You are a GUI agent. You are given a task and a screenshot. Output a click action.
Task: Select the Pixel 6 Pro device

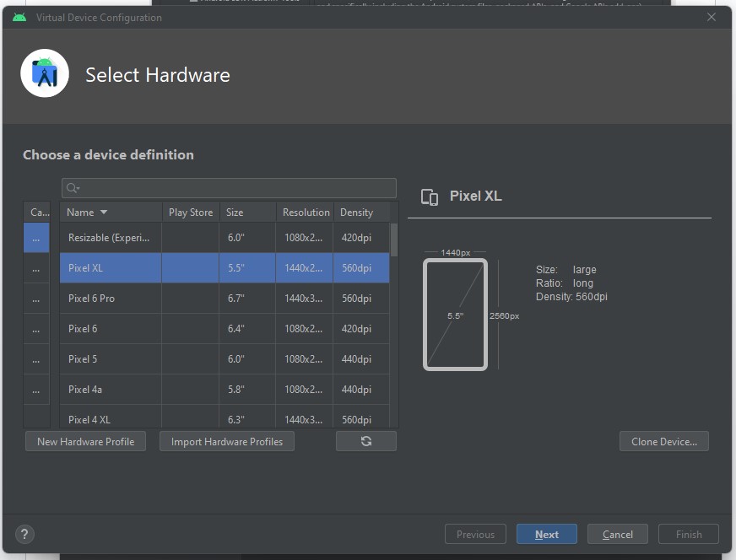(225, 299)
